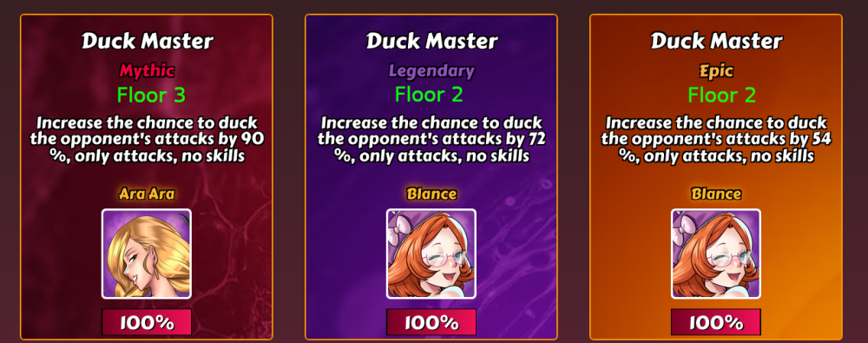Click Blance name on purple card
Screen dimensions: 868x343
(x=431, y=194)
